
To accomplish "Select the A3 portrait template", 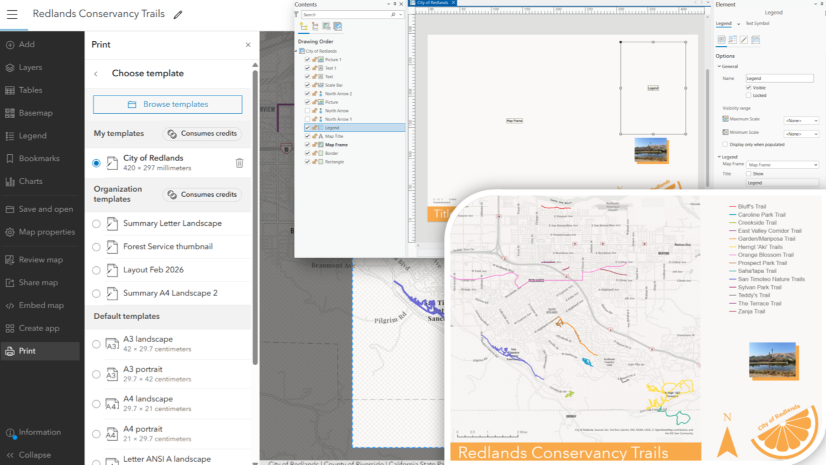I will [x=96, y=374].
